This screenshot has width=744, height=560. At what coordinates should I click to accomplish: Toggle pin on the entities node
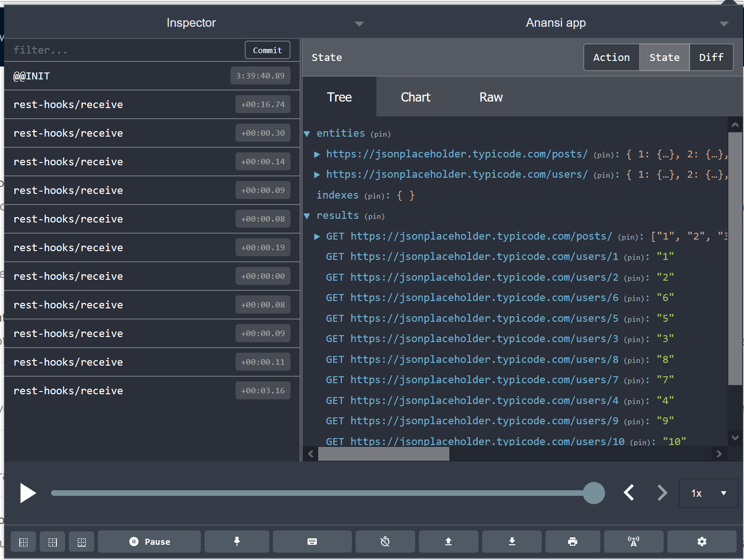[x=381, y=133]
